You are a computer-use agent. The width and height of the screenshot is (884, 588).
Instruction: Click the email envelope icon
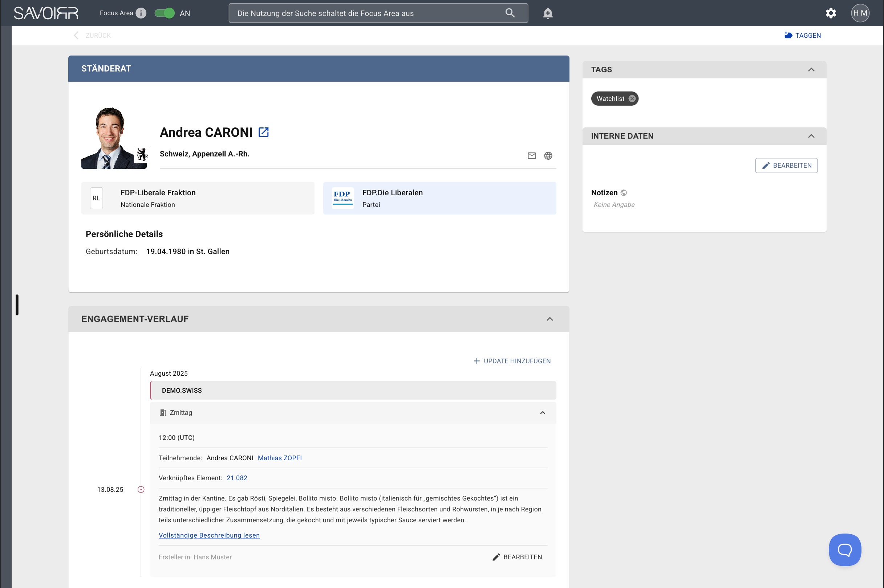[532, 156]
